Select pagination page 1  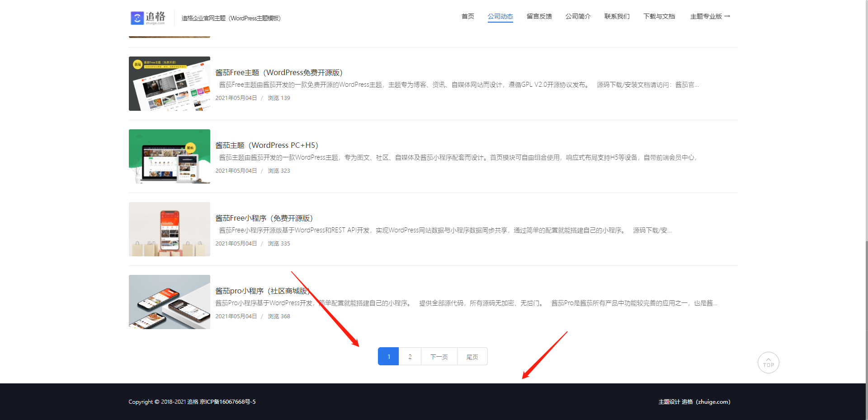pos(388,356)
